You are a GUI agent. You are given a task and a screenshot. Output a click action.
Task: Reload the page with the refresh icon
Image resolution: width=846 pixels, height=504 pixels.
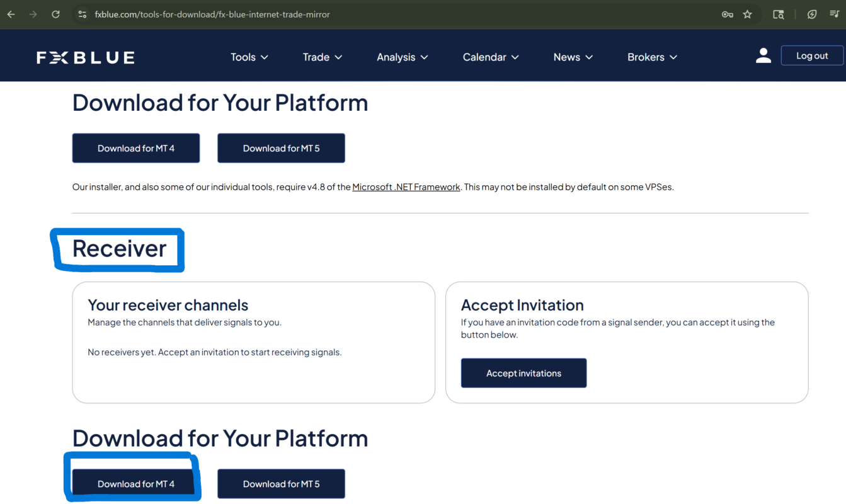[x=55, y=14]
